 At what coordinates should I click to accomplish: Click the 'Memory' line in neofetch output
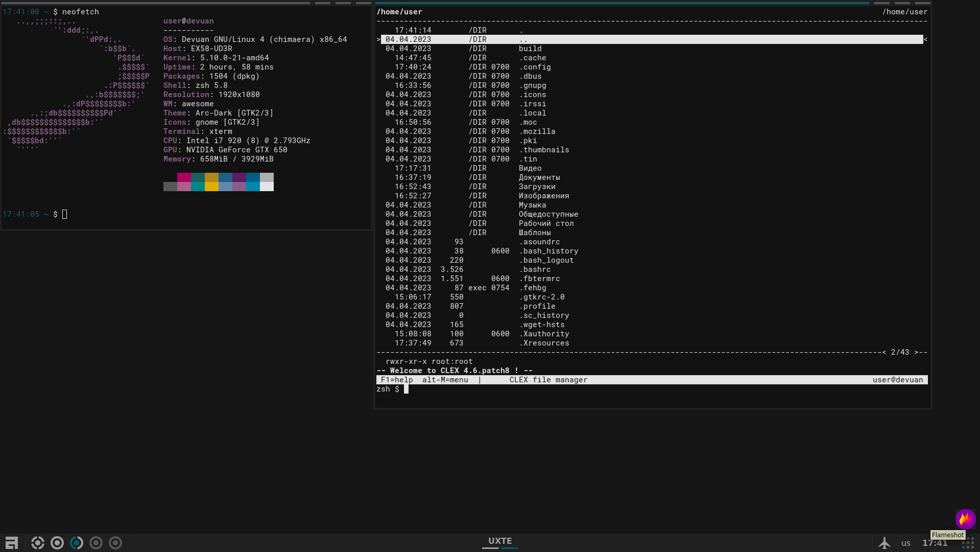[x=218, y=159]
